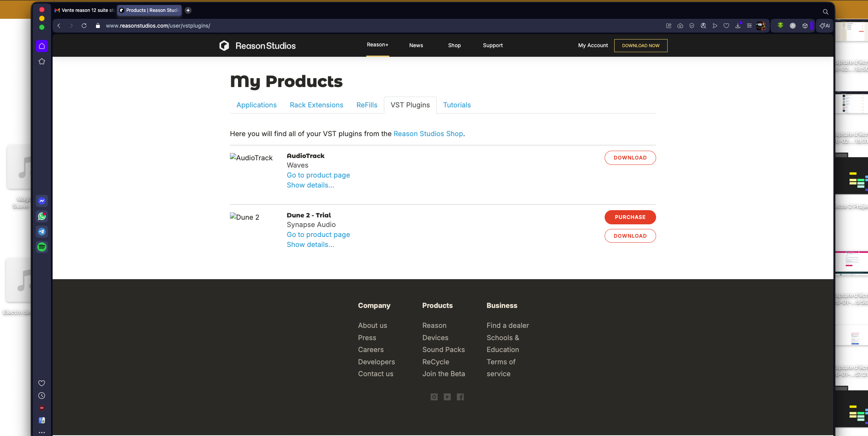Go to the Dune 2 product page
This screenshot has width=868, height=436.
click(318, 235)
